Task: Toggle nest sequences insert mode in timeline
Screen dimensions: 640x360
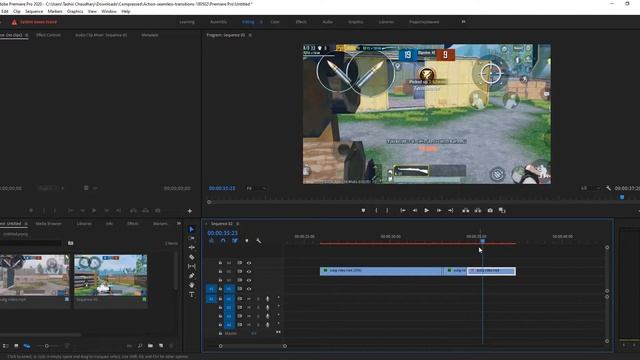Action: coord(211,241)
